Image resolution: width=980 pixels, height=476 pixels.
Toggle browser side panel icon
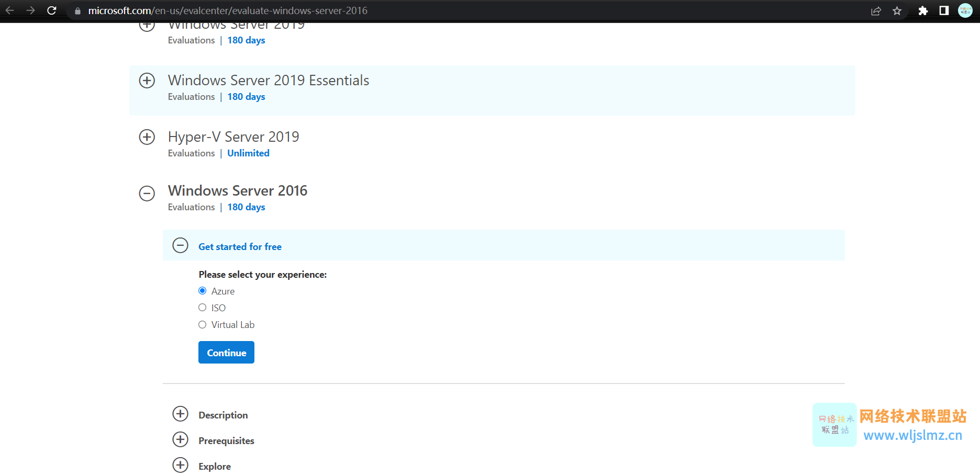pos(944,11)
